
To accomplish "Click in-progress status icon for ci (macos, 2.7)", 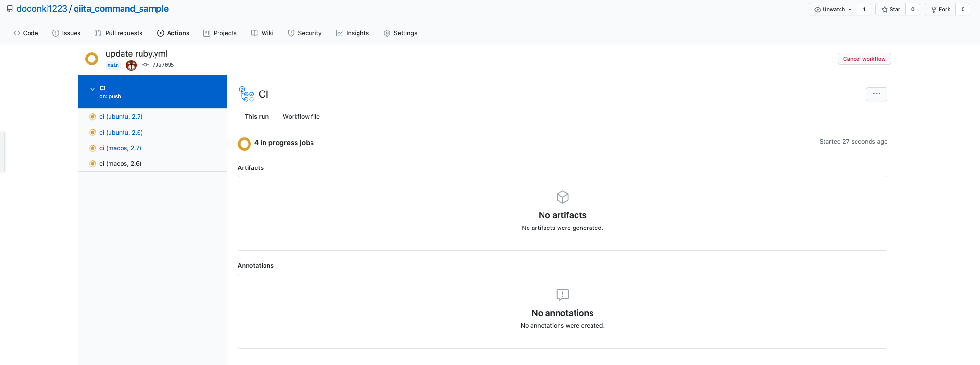I will pos(93,148).
